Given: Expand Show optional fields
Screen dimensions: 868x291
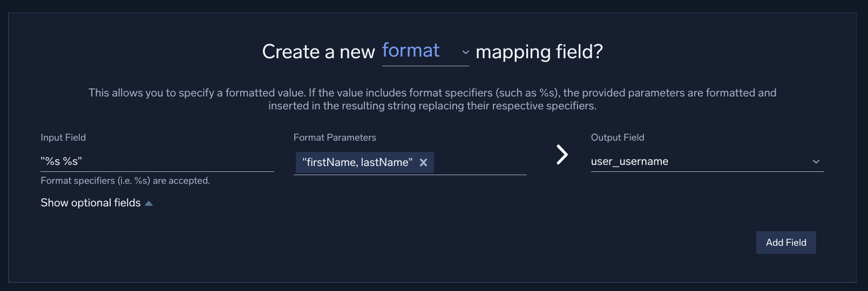Looking at the screenshot, I should (90, 203).
